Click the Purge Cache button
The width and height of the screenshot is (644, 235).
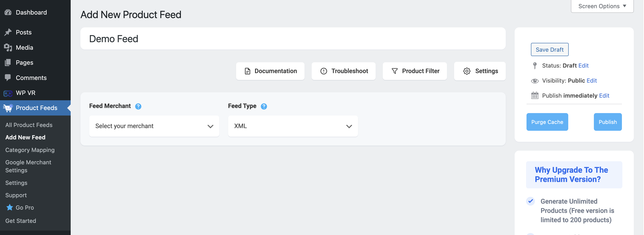point(547,122)
